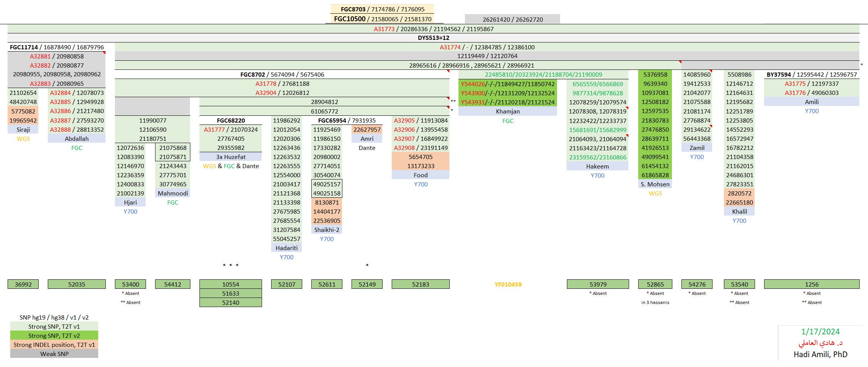Viewport: 868px width, 367px height.
Task: Select the 3x Huzefat sample cell
Action: [x=231, y=157]
